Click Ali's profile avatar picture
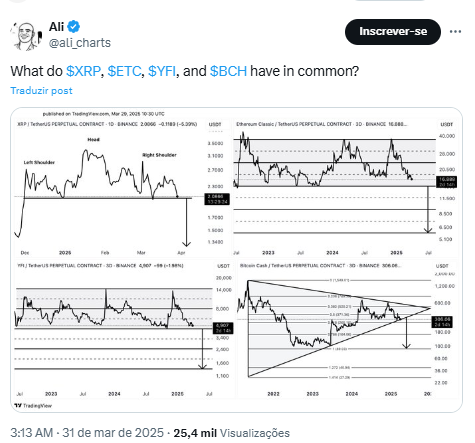475x443 pixels. click(x=26, y=36)
